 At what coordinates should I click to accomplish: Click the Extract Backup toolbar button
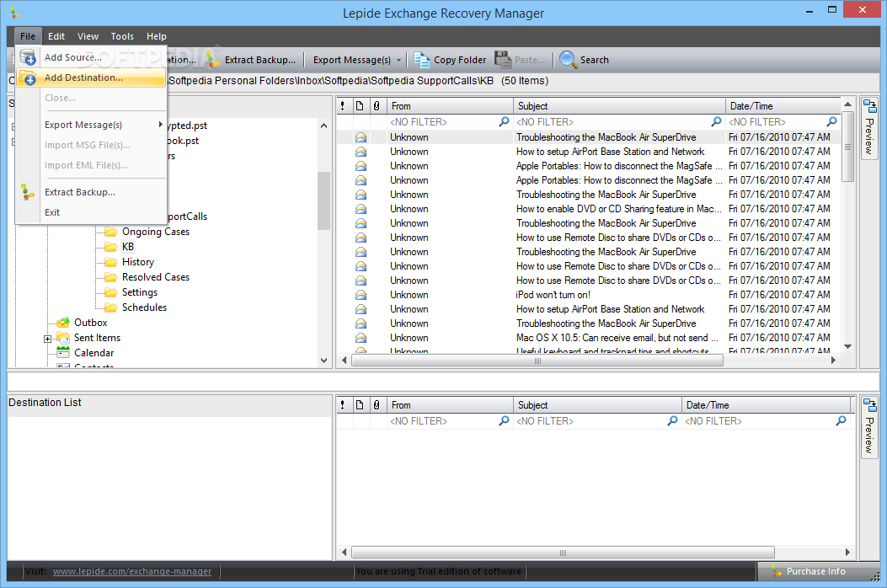[x=251, y=60]
